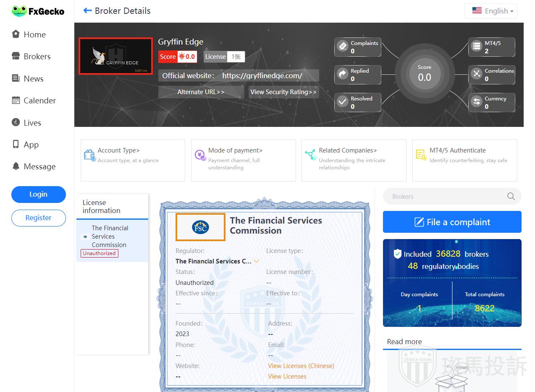Go to Calender in sidebar menu
The height and width of the screenshot is (392, 535).
[x=39, y=100]
